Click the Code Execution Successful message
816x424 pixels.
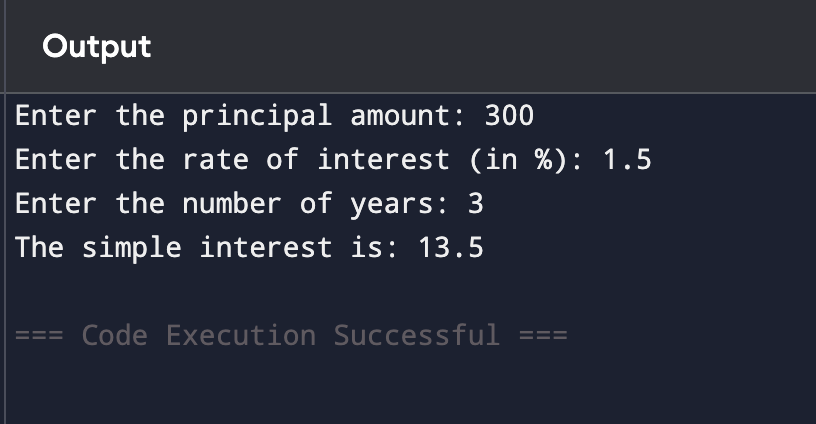(x=291, y=335)
